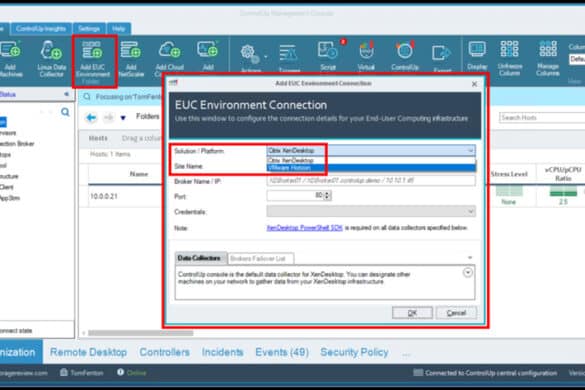The image size is (585, 390).
Task: Open the Incidents bottom tab
Action: tap(222, 352)
